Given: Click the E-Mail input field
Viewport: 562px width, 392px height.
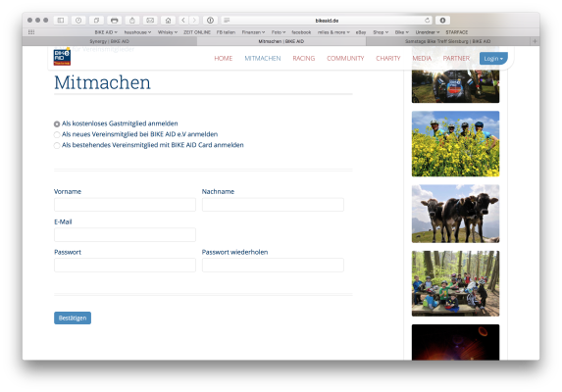Looking at the screenshot, I should (125, 235).
